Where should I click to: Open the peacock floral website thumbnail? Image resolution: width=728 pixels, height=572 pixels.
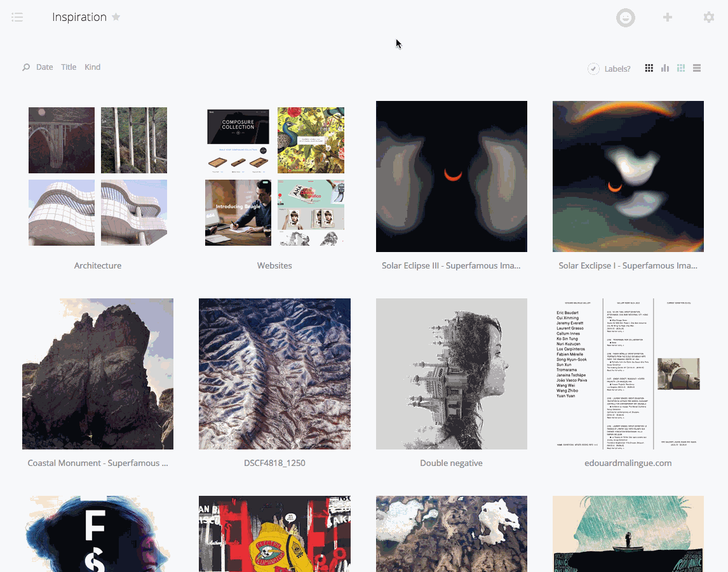(311, 140)
